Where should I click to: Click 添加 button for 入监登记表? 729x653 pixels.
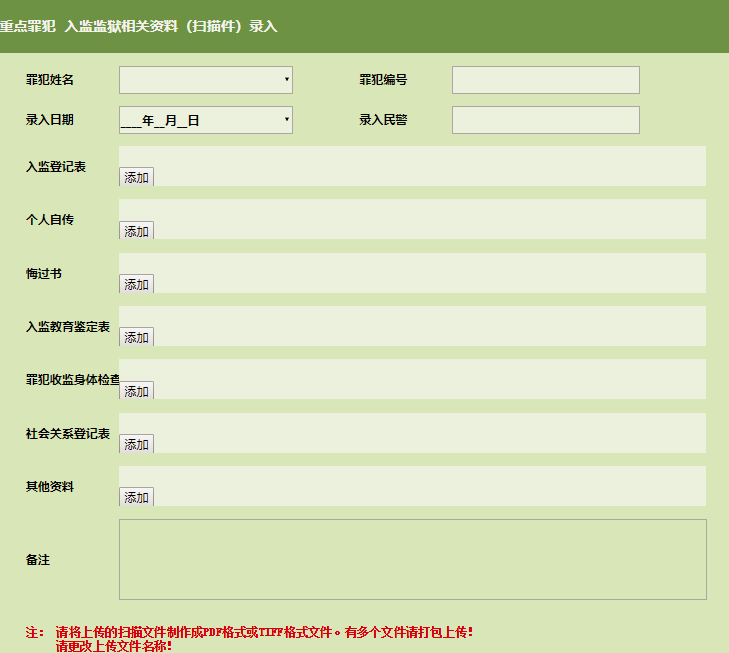tap(136, 177)
